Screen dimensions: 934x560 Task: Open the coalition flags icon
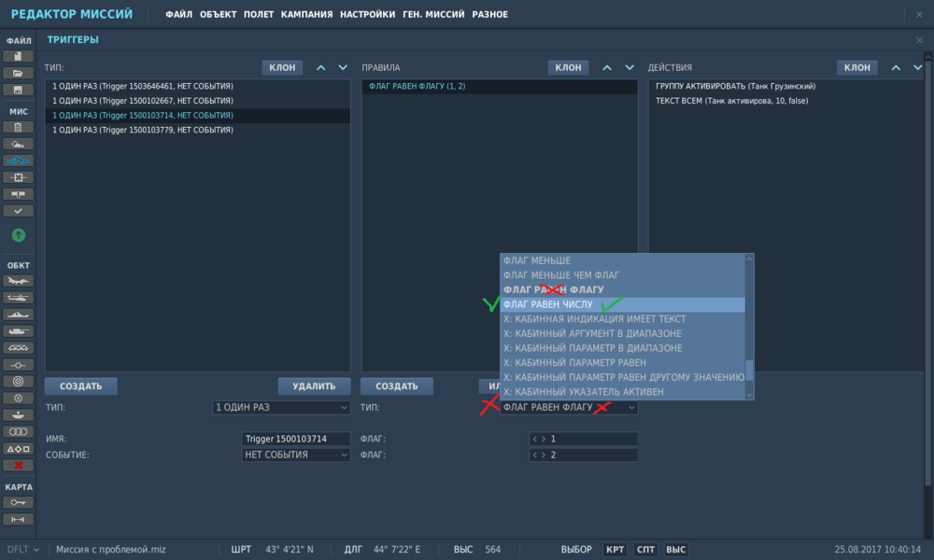(x=18, y=194)
